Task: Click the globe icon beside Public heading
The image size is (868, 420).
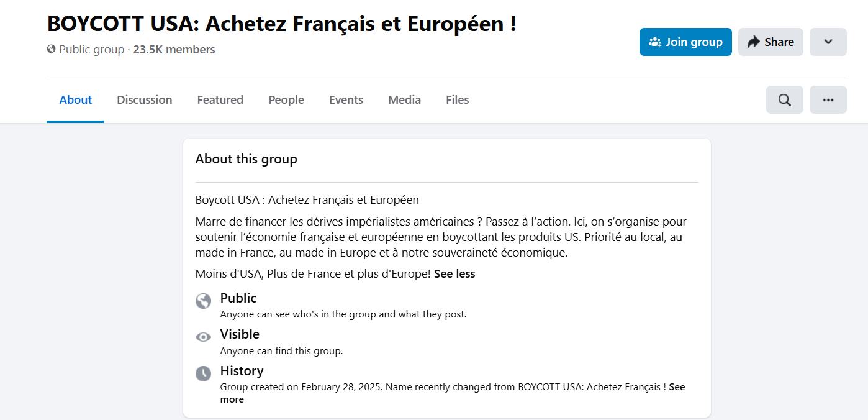Action: [203, 301]
